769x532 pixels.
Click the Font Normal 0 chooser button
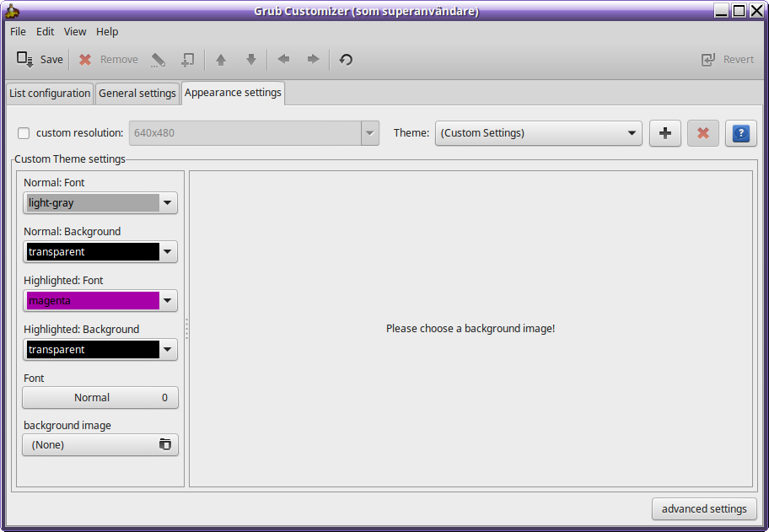(100, 398)
